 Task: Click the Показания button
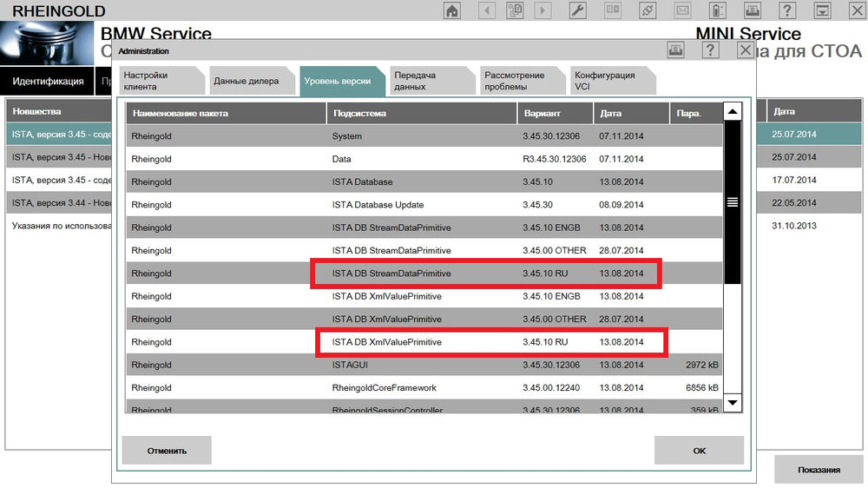(819, 470)
